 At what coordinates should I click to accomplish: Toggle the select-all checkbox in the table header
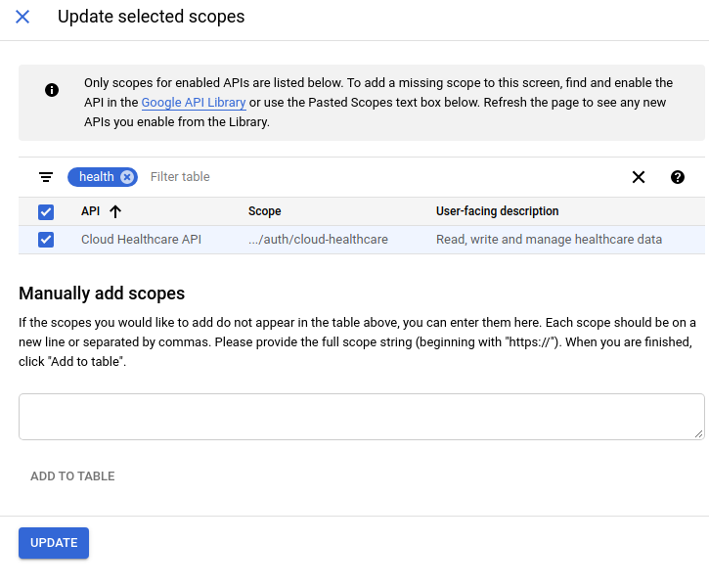46,211
